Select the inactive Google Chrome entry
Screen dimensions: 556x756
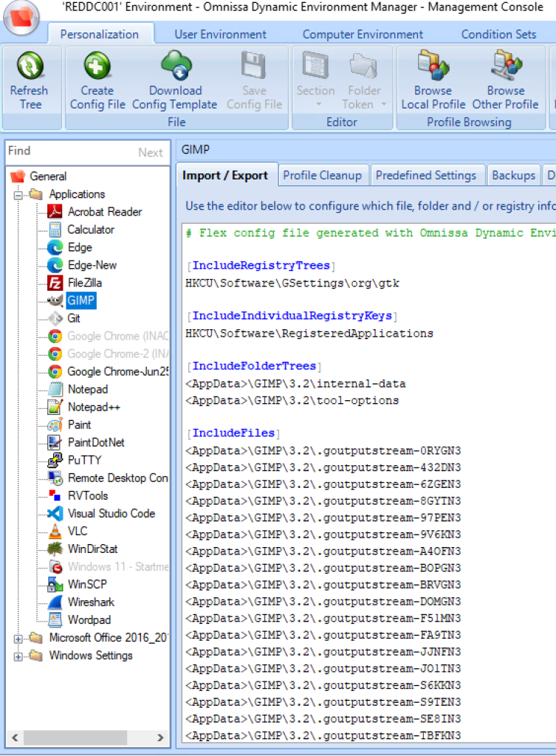(x=117, y=336)
